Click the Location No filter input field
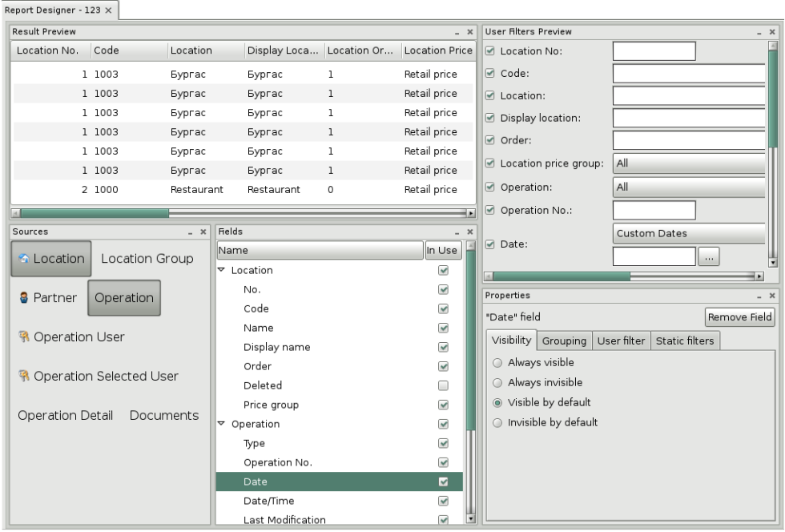The height and width of the screenshot is (532, 785). click(x=654, y=51)
